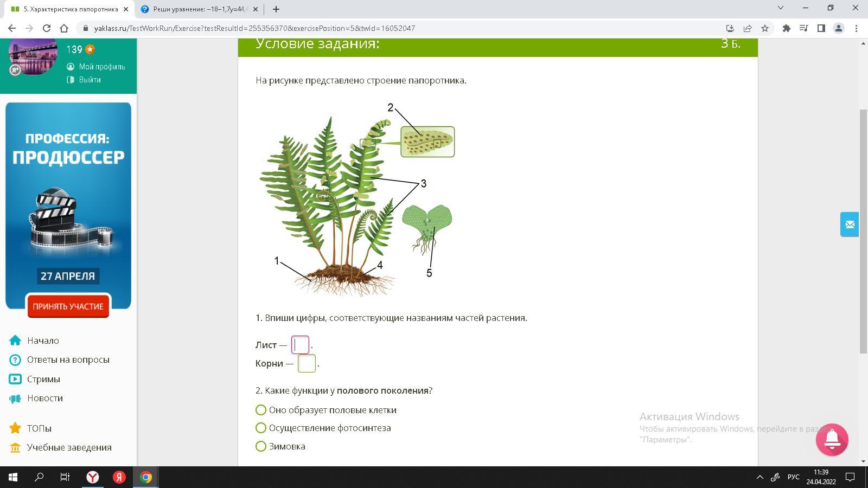Screen dimensions: 868x488
Task: Click the install app icon in address bar
Action: point(730,28)
